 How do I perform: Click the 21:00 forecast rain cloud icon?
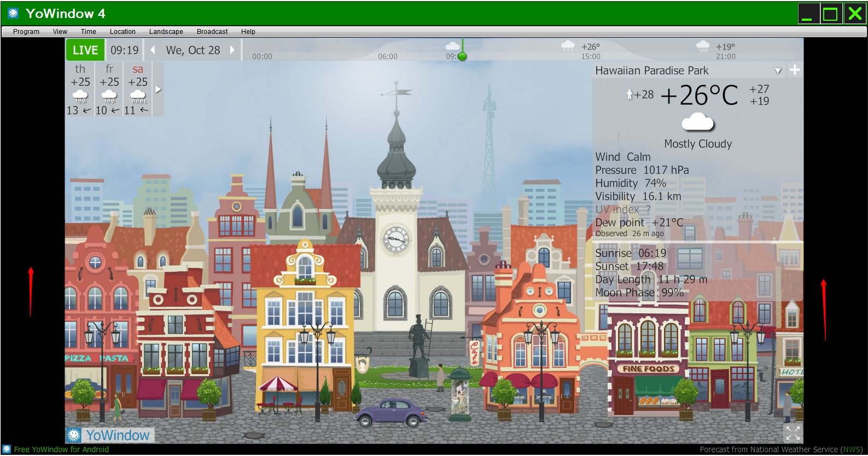tap(703, 46)
